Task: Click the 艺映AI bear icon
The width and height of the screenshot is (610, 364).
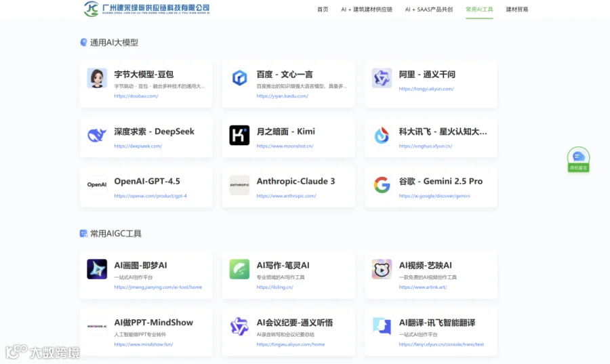Action: point(382,269)
